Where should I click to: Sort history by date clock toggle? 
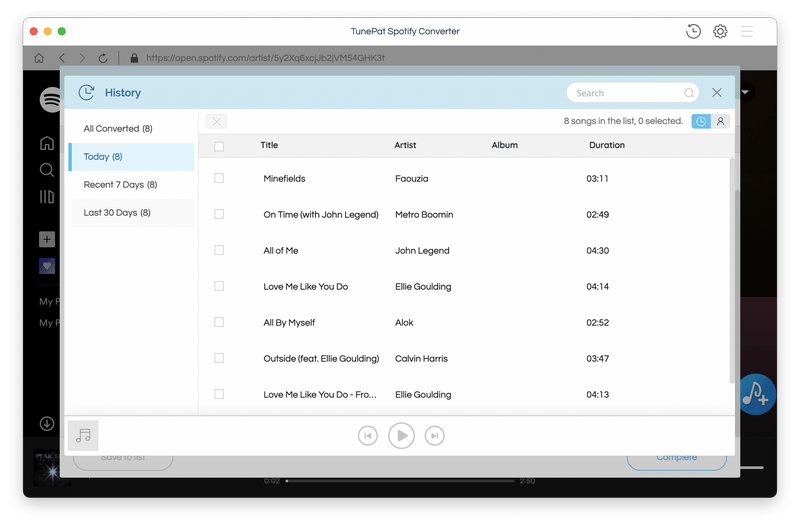click(x=701, y=121)
